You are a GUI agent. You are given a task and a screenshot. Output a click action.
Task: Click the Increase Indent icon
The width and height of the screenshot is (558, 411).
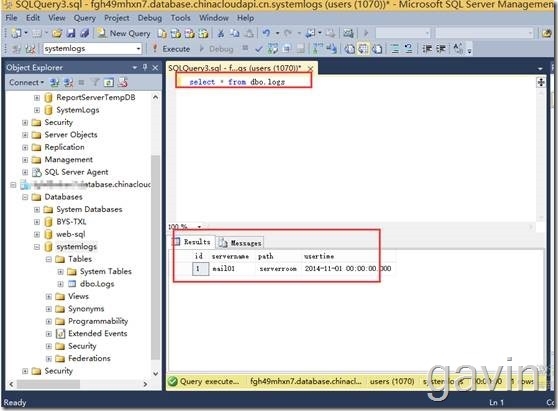pyautogui.click(x=441, y=49)
